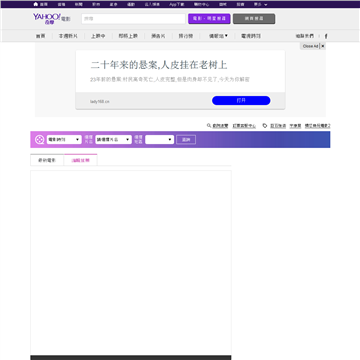Click the first link after the tag icon
The height and width of the screenshot is (360, 360).
tap(278, 126)
